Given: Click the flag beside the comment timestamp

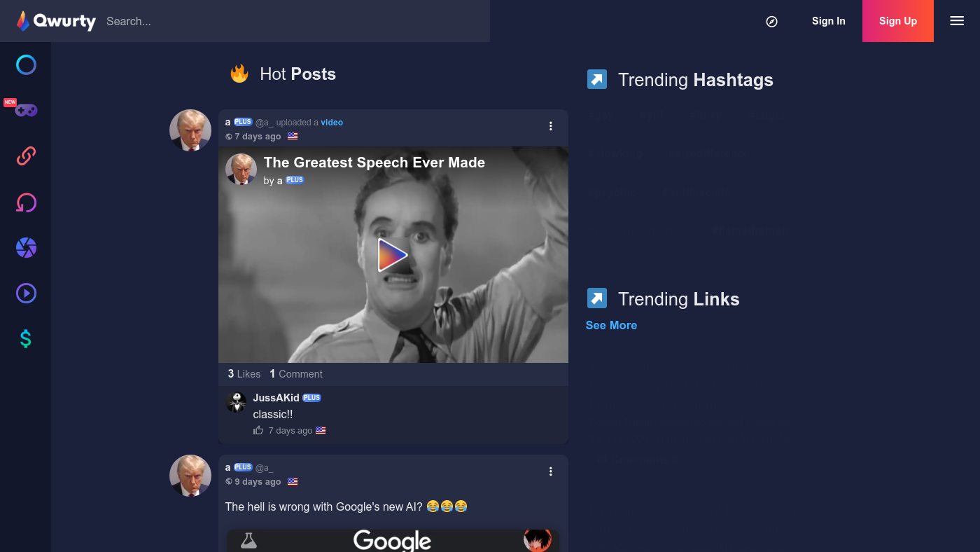Looking at the screenshot, I should click(321, 430).
